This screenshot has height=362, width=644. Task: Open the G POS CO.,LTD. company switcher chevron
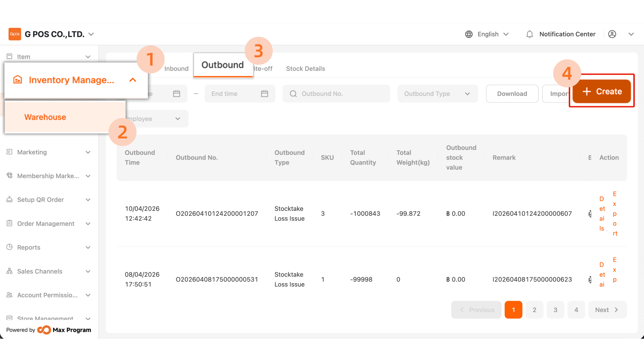91,34
